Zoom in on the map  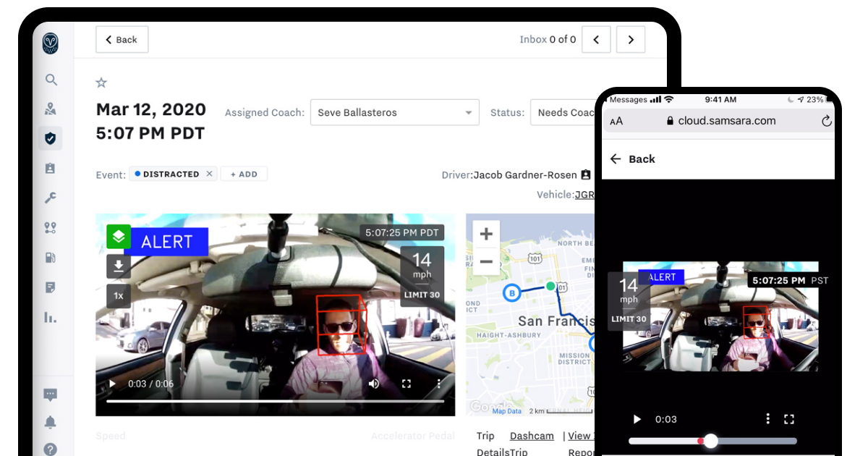point(486,234)
